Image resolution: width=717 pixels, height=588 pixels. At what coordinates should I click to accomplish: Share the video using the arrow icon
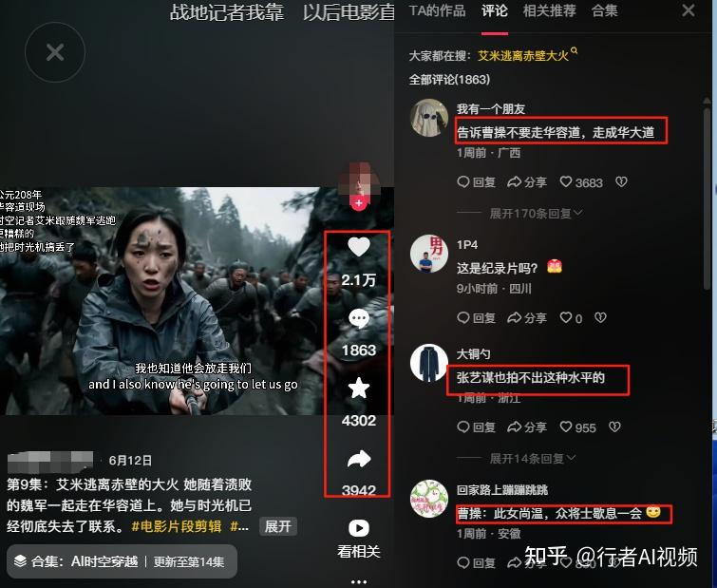359,459
